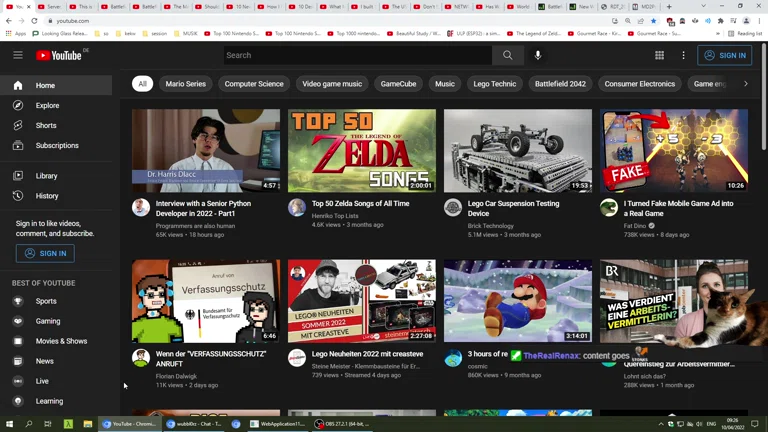Image resolution: width=768 pixels, height=432 pixels.
Task: Open Library in the sidebar
Action: [x=47, y=176]
